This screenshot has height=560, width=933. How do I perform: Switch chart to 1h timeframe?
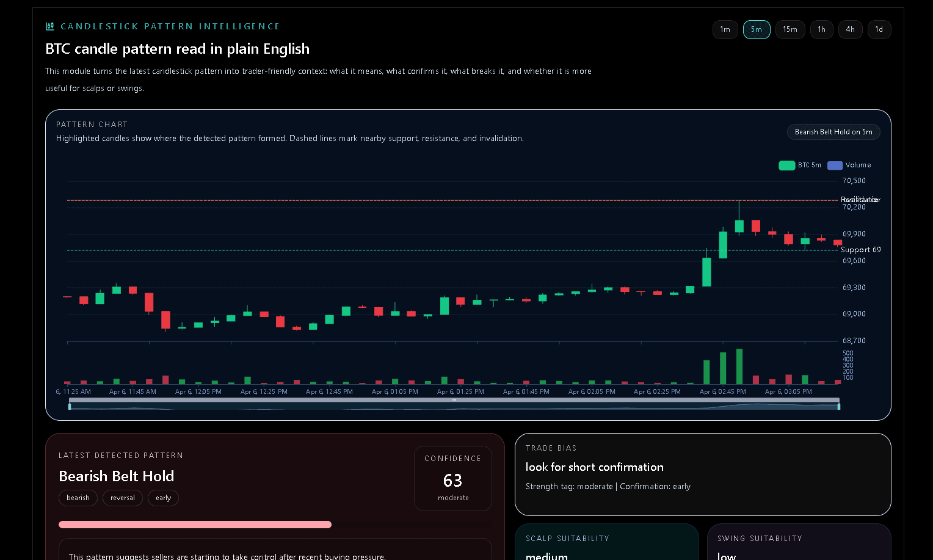(x=821, y=29)
